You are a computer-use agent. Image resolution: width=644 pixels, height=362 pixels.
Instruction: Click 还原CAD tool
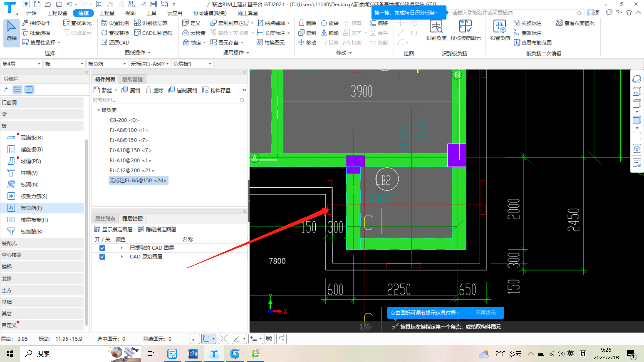tap(115, 43)
